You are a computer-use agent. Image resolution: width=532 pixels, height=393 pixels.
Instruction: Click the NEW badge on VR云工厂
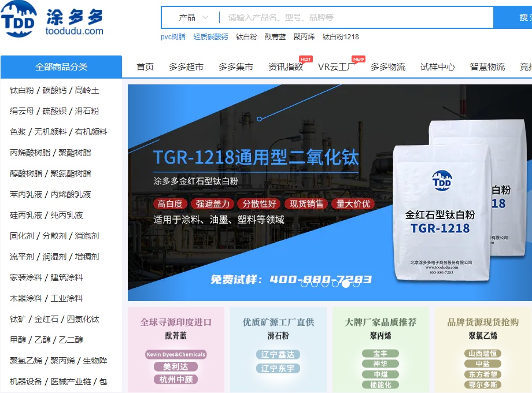(359, 59)
